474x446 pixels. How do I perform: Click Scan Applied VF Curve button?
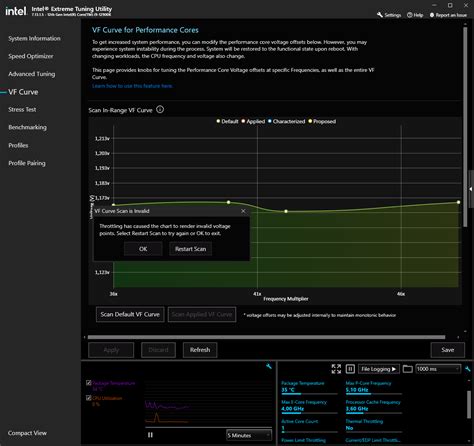click(x=202, y=314)
